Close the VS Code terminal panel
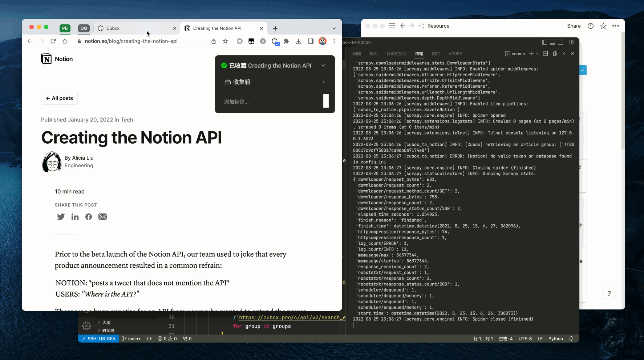644x360 pixels. point(572,54)
